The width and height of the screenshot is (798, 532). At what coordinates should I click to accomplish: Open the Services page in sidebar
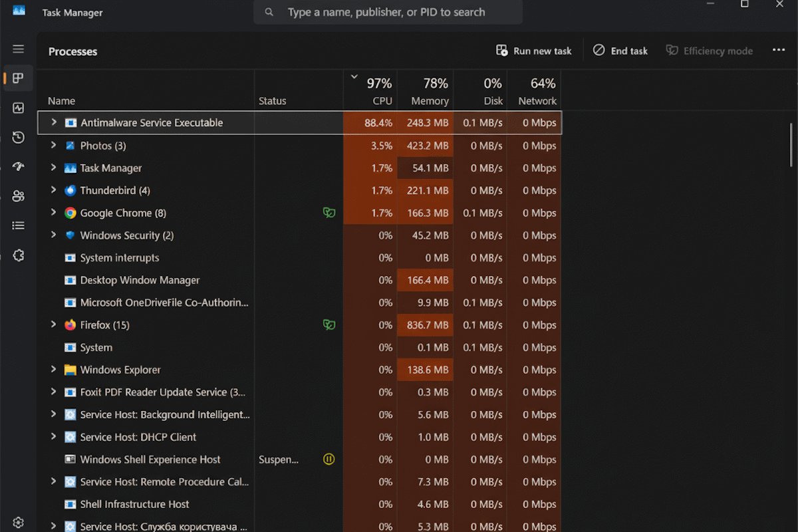click(x=18, y=255)
